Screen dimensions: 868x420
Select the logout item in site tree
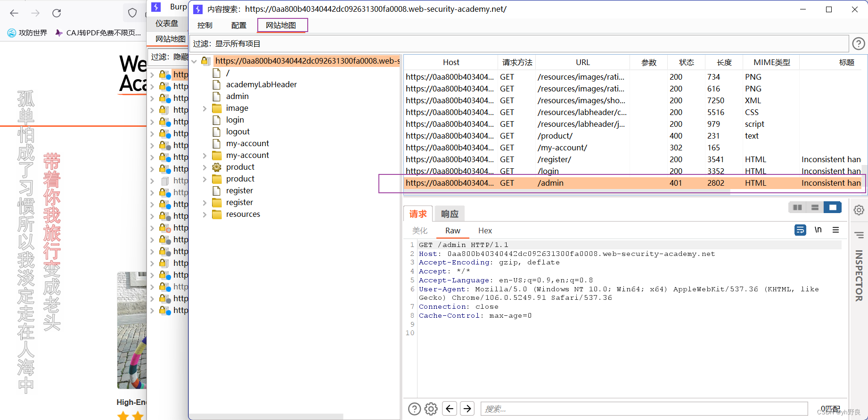pyautogui.click(x=238, y=132)
